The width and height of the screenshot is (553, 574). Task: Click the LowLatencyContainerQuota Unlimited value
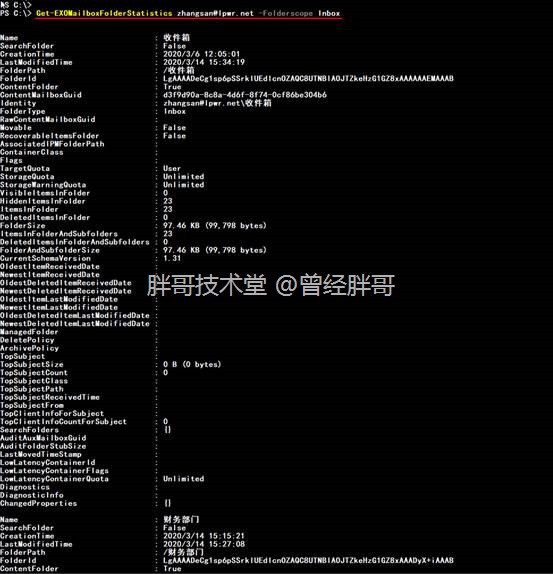(184, 479)
